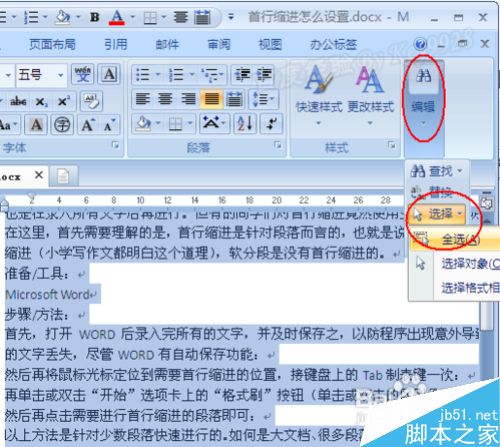500x447 pixels.
Task: Apply superscript formatting
Action: pyautogui.click(x=64, y=101)
